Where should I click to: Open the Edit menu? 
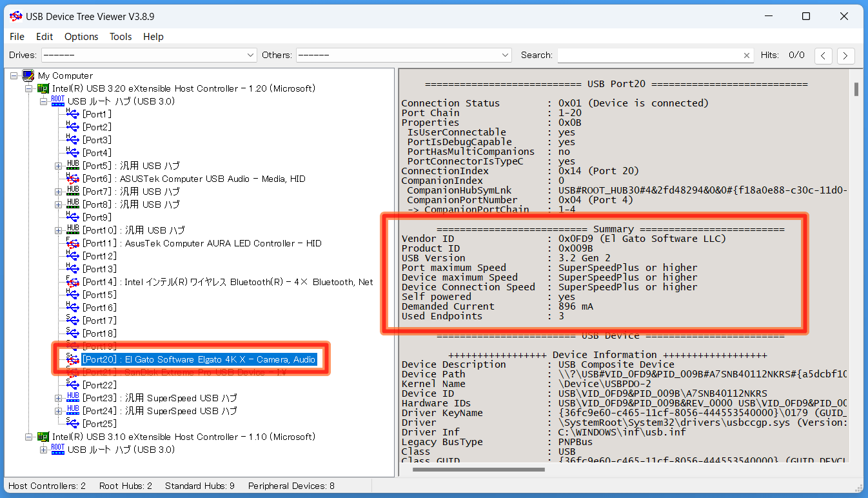(44, 37)
